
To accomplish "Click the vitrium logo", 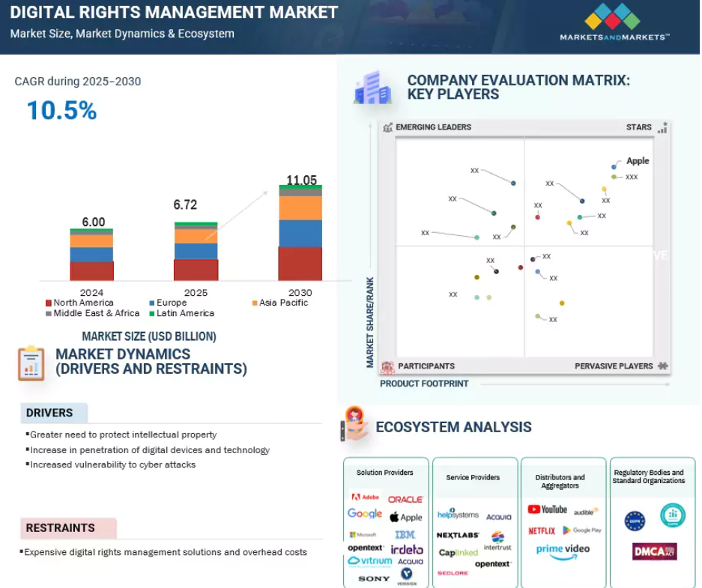I will 370,561.
